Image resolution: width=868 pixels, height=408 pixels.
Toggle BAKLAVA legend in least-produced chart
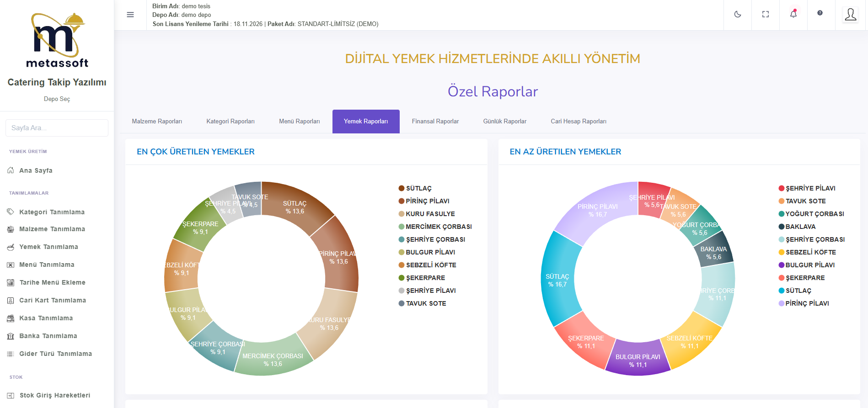click(x=800, y=227)
